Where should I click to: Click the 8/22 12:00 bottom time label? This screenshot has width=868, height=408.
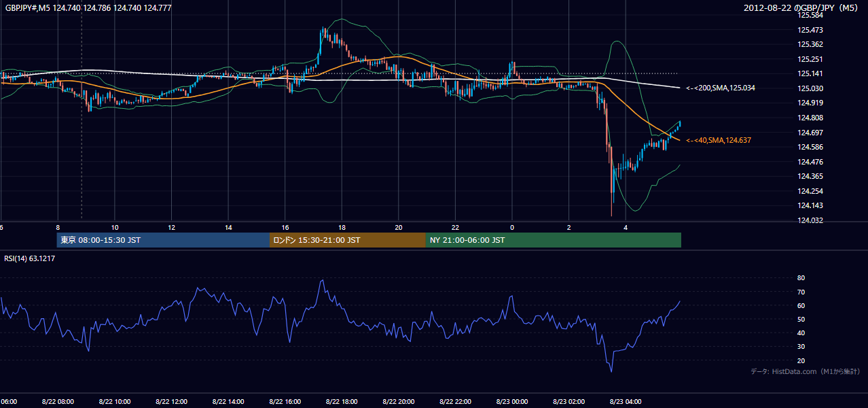(171, 402)
